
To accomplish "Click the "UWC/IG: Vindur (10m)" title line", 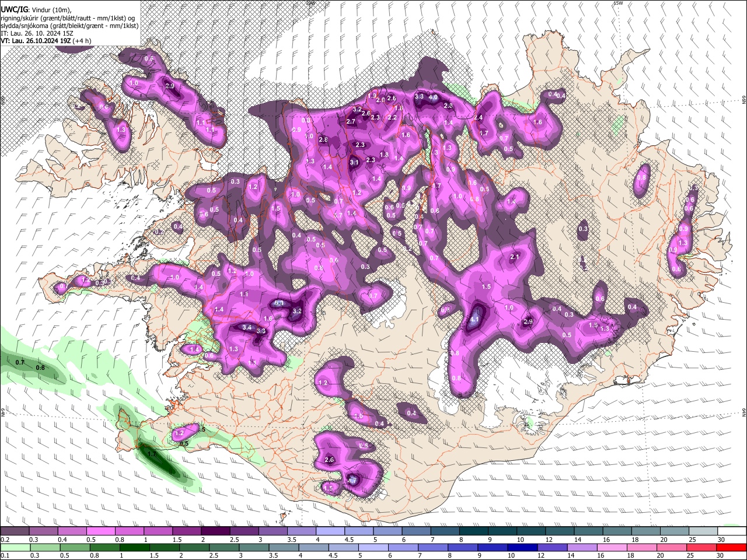I will pyautogui.click(x=36, y=10).
